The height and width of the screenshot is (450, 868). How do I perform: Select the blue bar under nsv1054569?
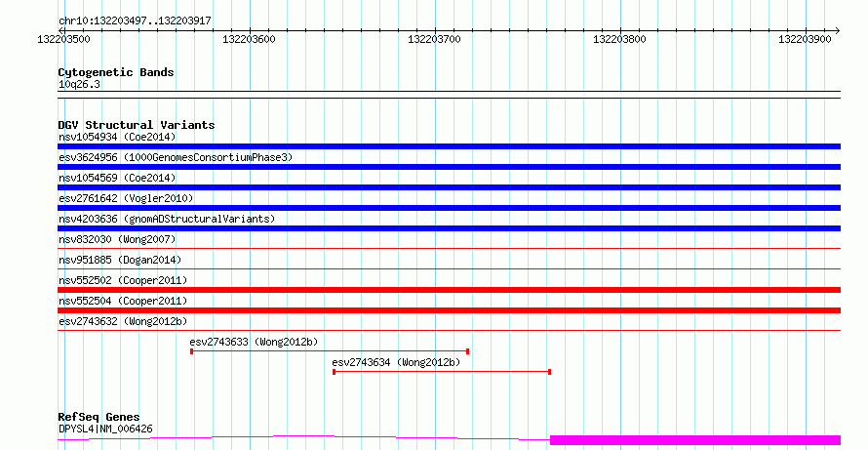click(449, 187)
